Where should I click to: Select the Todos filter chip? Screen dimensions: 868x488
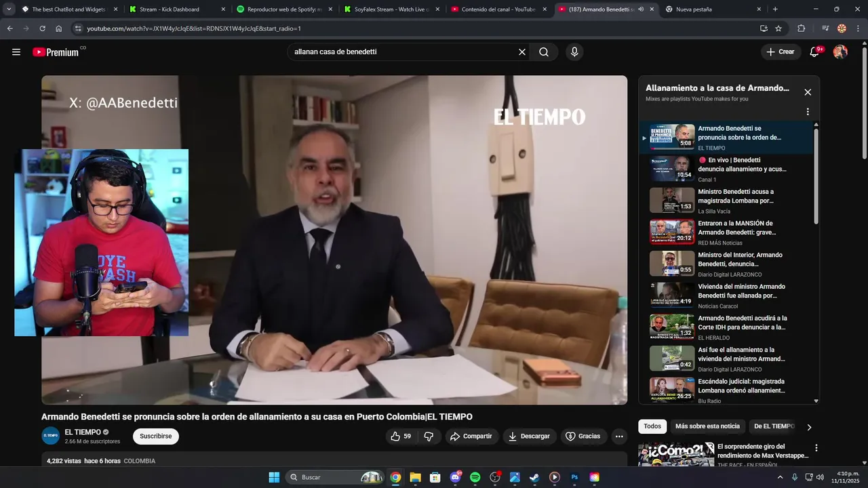(x=652, y=426)
